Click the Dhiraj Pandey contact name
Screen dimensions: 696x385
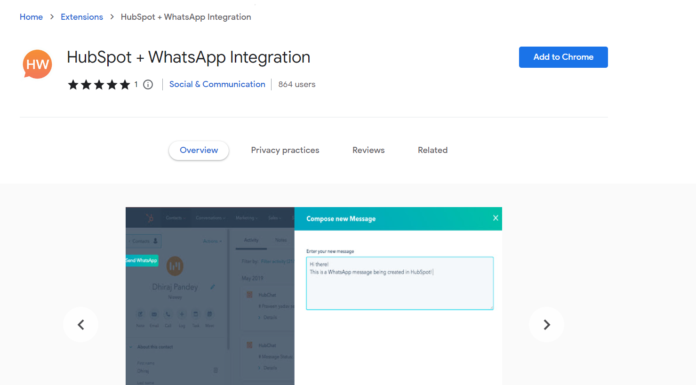tap(175, 287)
